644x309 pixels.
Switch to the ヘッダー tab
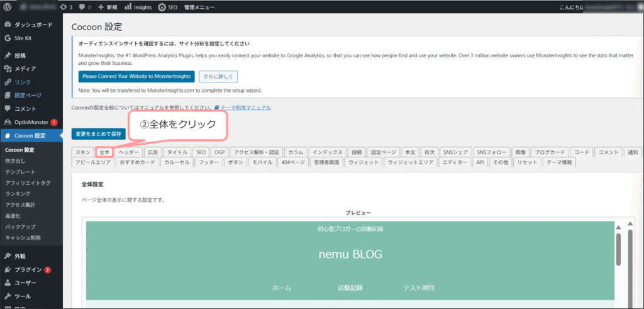click(x=129, y=152)
